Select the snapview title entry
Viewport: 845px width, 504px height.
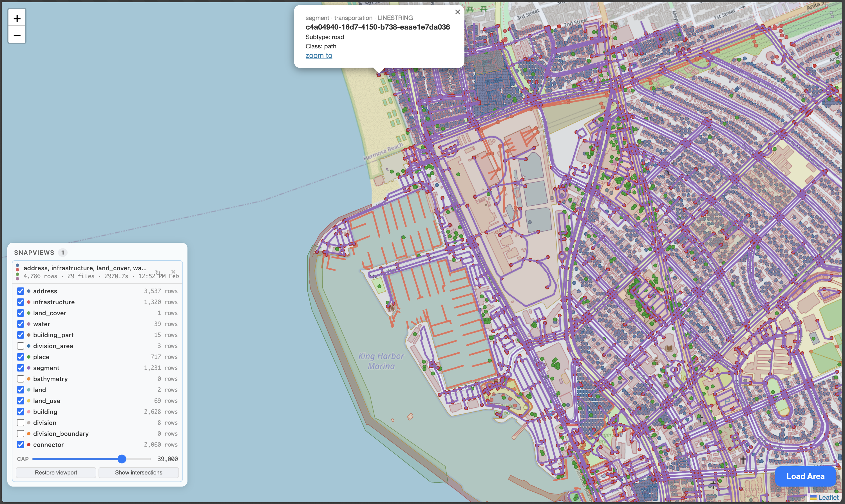(x=85, y=268)
